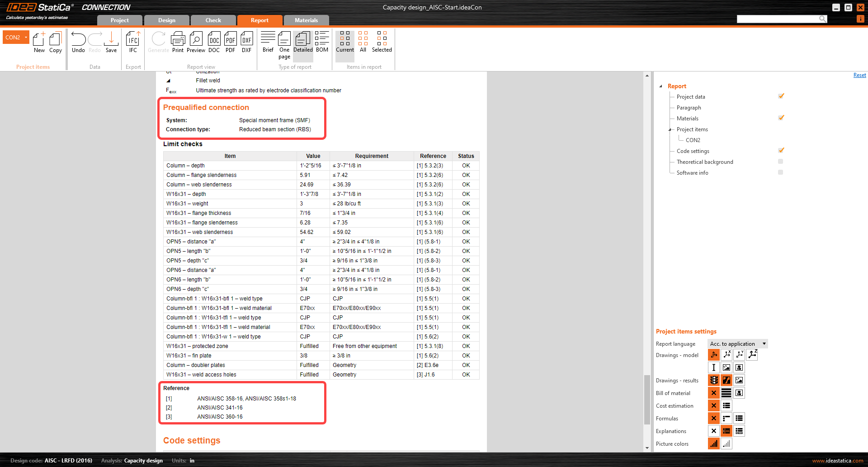Open the CON2 project item dropdown
Viewport: 868px width, 467px height.
[26, 37]
